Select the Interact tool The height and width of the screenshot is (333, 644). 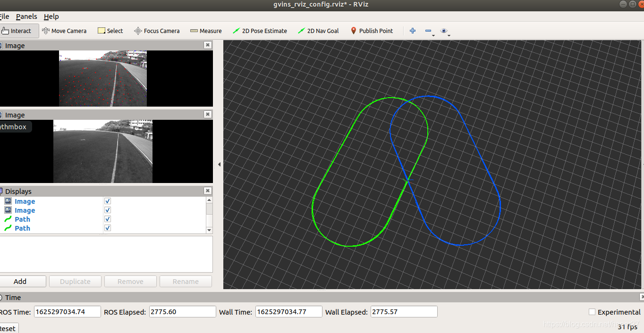click(17, 31)
